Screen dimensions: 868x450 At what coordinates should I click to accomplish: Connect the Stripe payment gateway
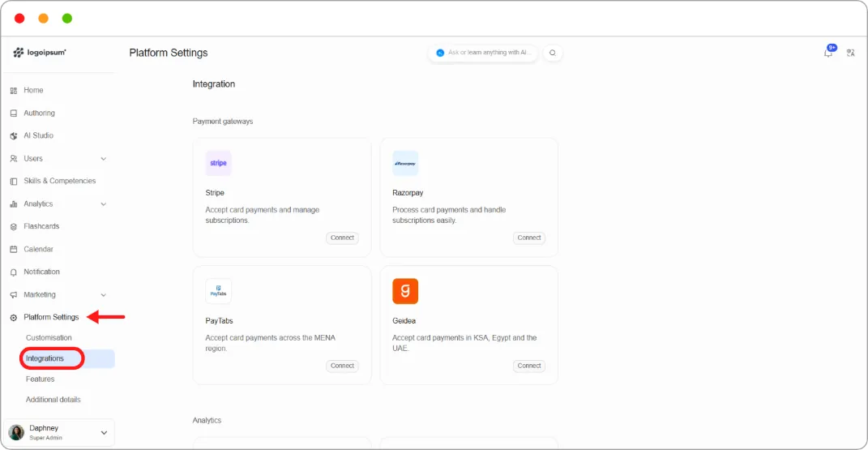(342, 238)
